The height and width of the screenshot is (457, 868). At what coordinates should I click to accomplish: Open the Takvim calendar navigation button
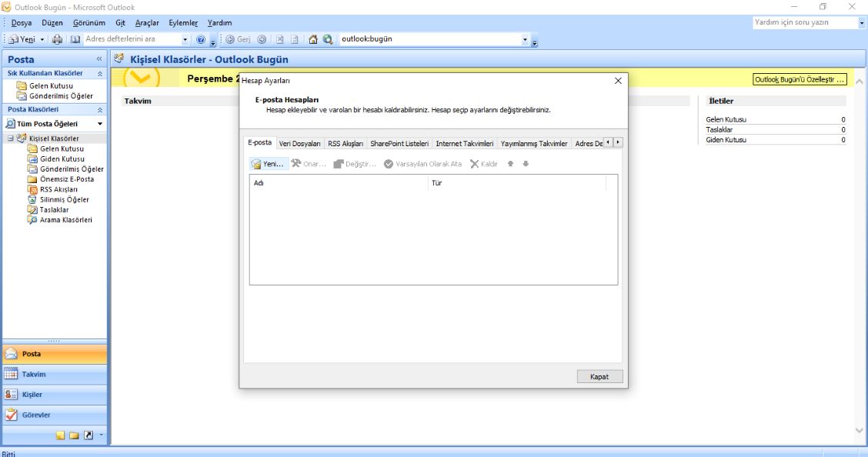click(54, 375)
